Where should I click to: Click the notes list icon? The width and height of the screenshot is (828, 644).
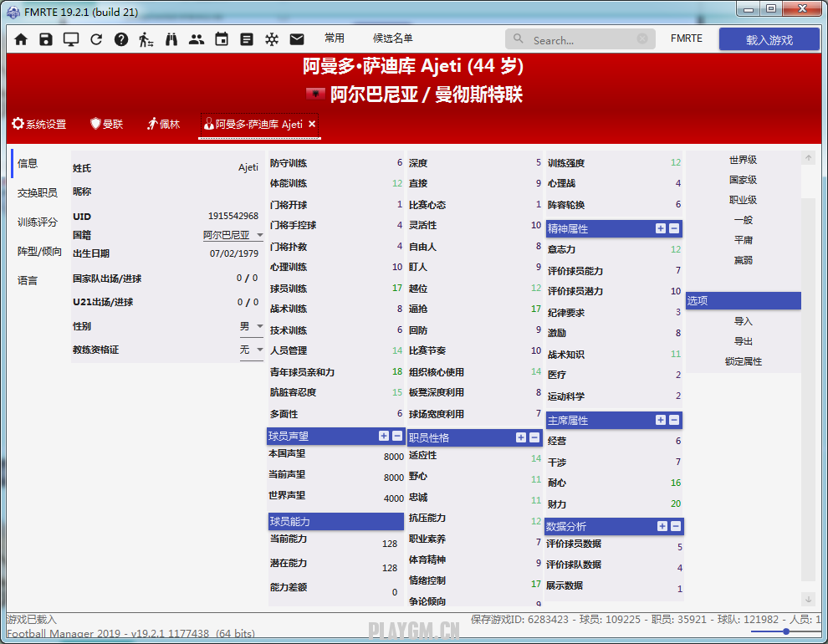point(246,39)
